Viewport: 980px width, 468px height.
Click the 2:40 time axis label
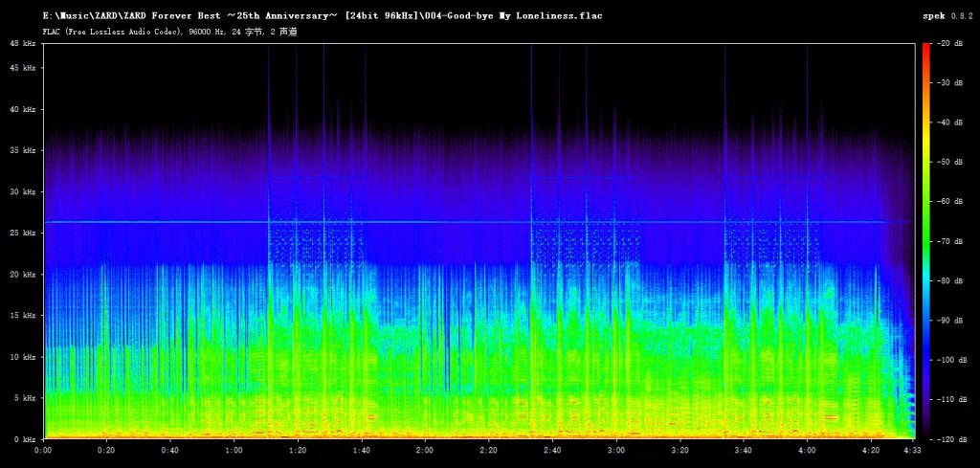point(552,449)
